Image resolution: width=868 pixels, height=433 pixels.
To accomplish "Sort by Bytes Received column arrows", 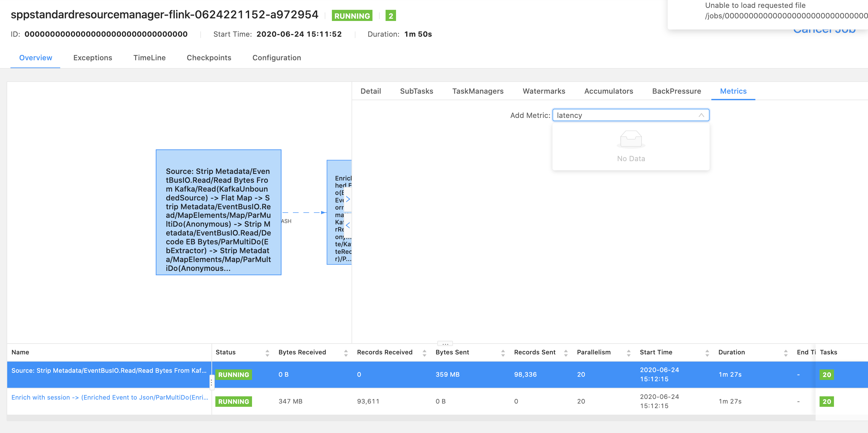I will tap(346, 353).
